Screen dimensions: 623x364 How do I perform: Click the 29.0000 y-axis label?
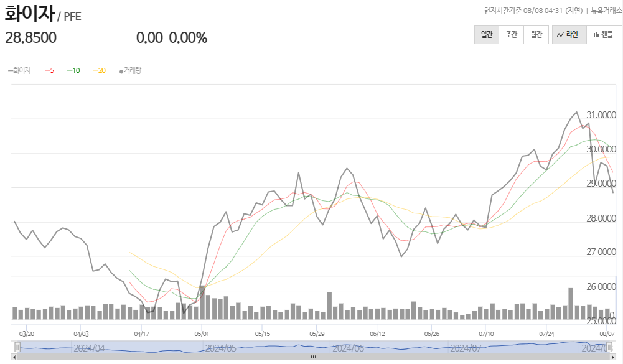click(x=601, y=183)
